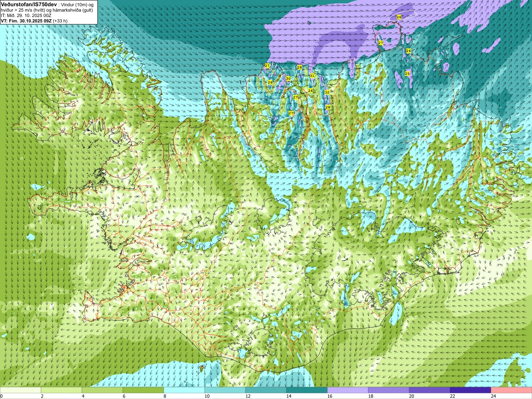Click the yellow gust marker labeled 30

pyautogui.click(x=288, y=79)
